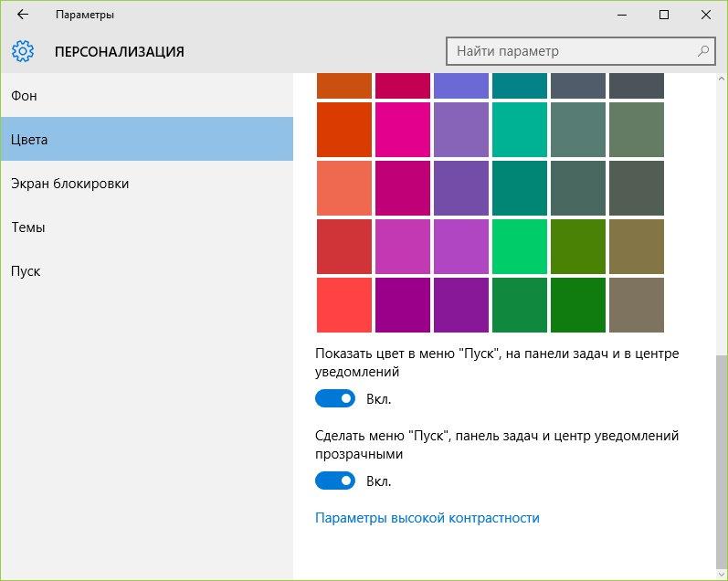Screen dimensions: 728x581
Task: Open the Фон section
Action: tap(147, 96)
